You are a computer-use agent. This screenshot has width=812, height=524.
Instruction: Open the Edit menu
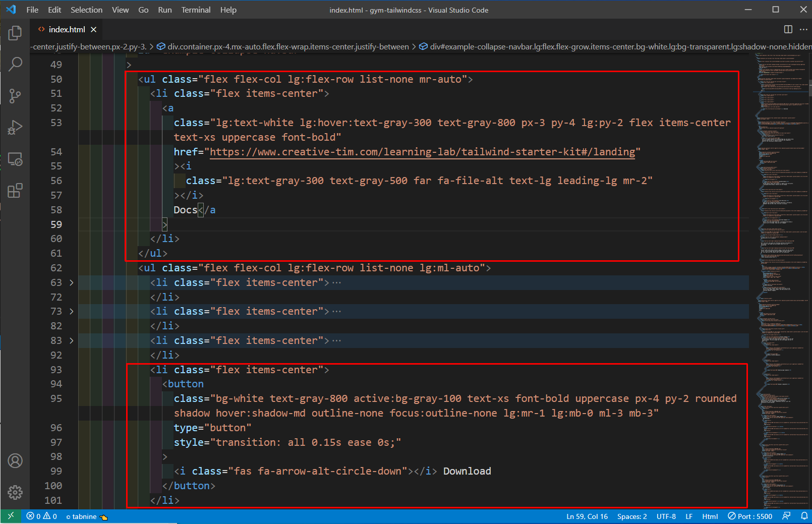click(x=54, y=10)
